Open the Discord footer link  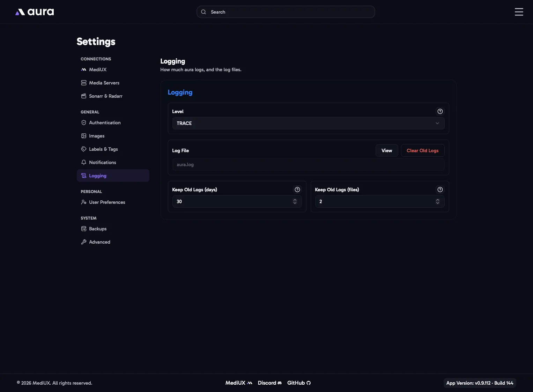click(269, 383)
